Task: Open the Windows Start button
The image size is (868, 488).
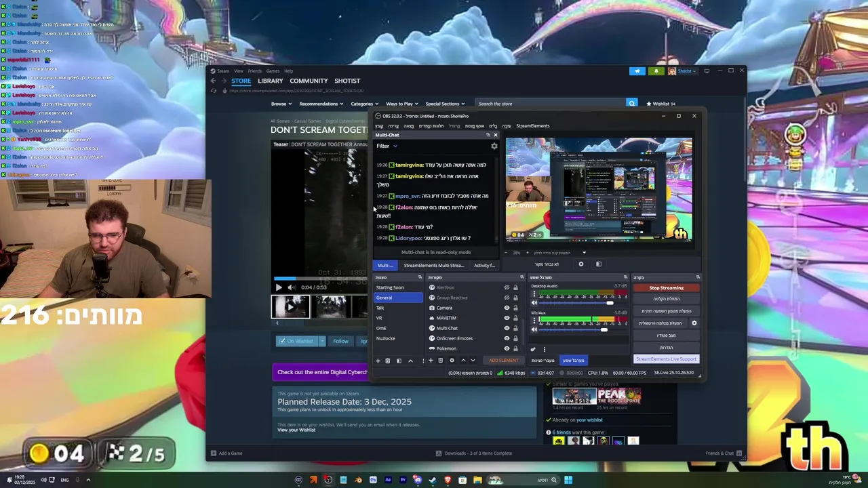Action: (x=568, y=480)
